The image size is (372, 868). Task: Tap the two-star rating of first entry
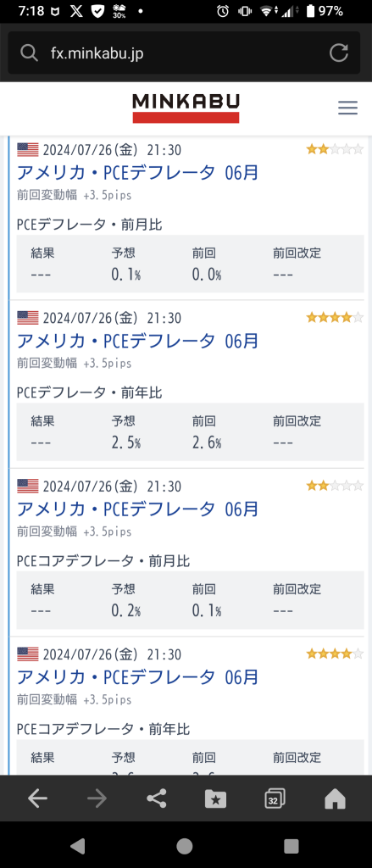point(335,149)
